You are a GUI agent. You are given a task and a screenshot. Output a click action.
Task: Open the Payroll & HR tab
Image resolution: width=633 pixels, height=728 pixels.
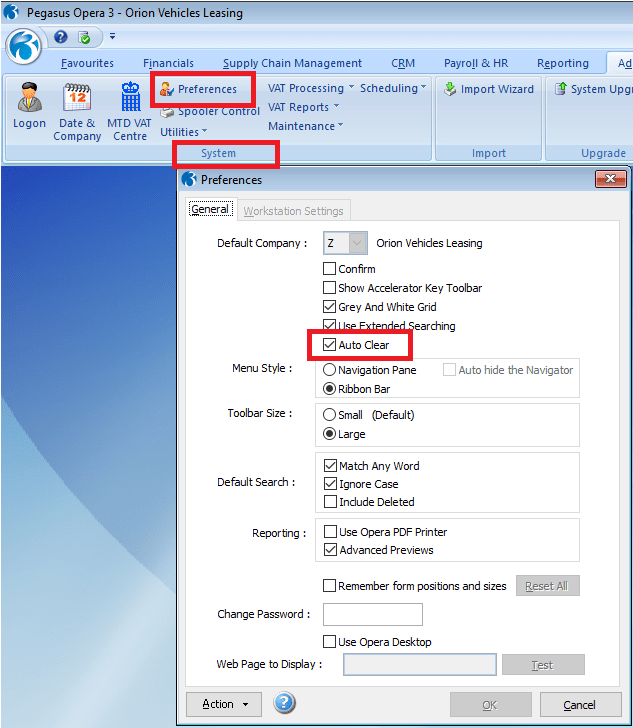[x=476, y=63]
